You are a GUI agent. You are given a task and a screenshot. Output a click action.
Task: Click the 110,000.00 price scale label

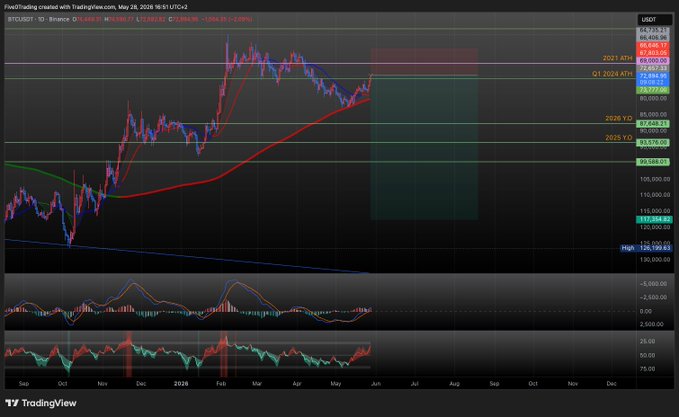coord(655,195)
